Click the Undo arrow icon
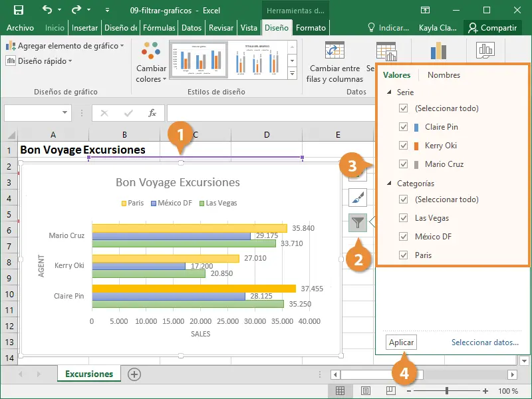 pos(47,10)
